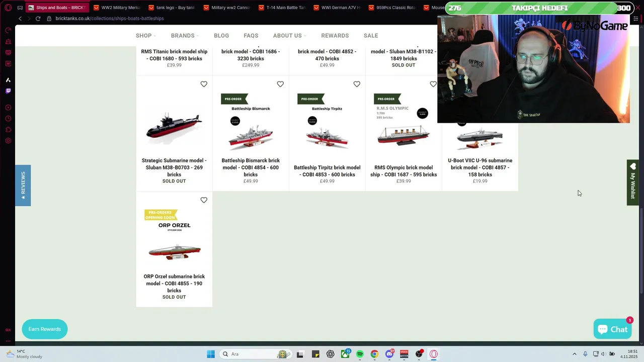Open RMS Titanic COBI 1680 product link
This screenshot has height=362, width=644.
click(174, 55)
